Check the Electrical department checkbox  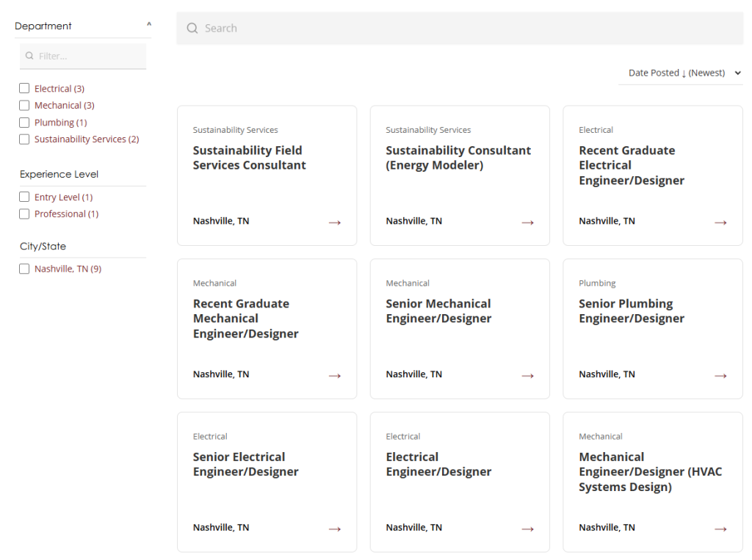(23, 88)
